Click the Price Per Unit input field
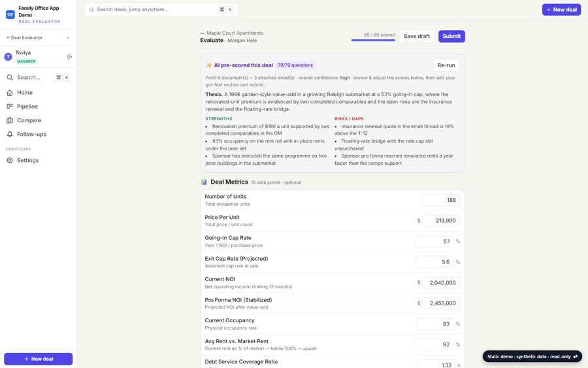The image size is (588, 368). [440, 220]
